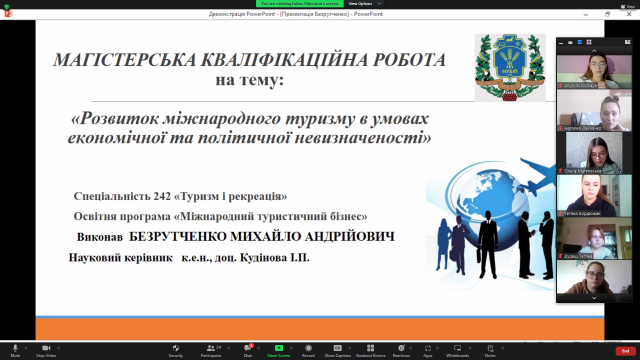This screenshot has height=360, width=640.
Task: Select participant video with pink-green wall
Action: 594,71
